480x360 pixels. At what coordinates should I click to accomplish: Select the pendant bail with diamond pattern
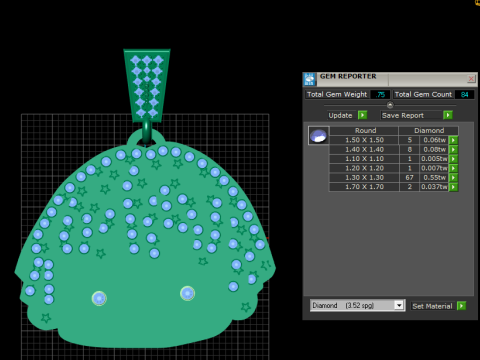click(147, 86)
